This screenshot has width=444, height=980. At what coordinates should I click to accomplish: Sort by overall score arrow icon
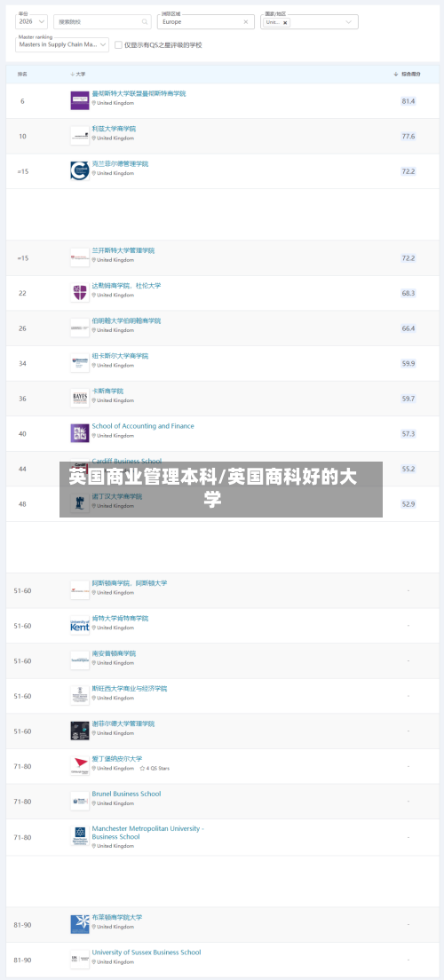click(x=396, y=74)
